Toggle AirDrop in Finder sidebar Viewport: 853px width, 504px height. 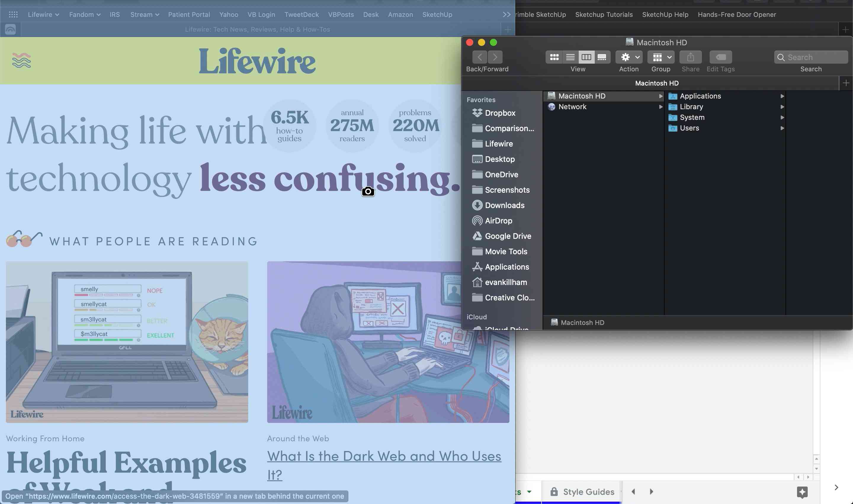[499, 221]
